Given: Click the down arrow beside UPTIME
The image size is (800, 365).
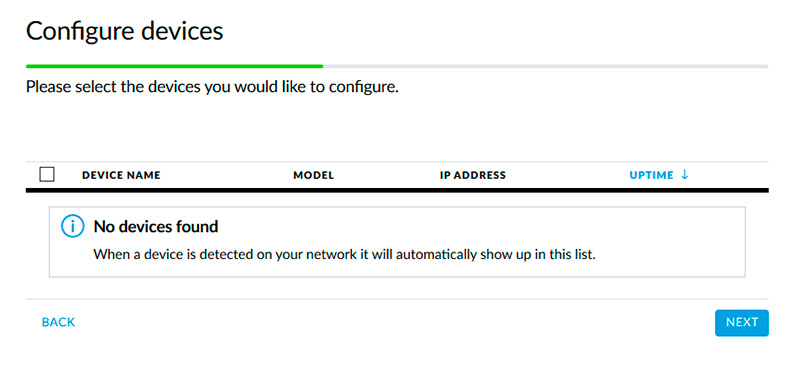Looking at the screenshot, I should pos(685,175).
